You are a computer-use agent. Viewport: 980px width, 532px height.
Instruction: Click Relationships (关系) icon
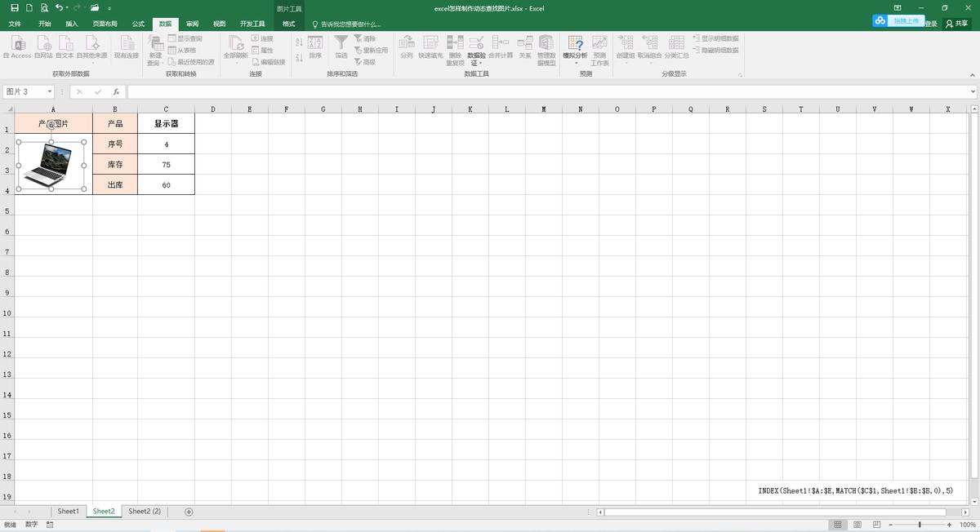[x=525, y=47]
